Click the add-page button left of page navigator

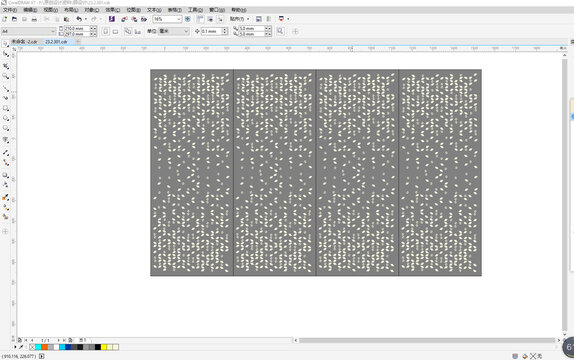click(20, 340)
